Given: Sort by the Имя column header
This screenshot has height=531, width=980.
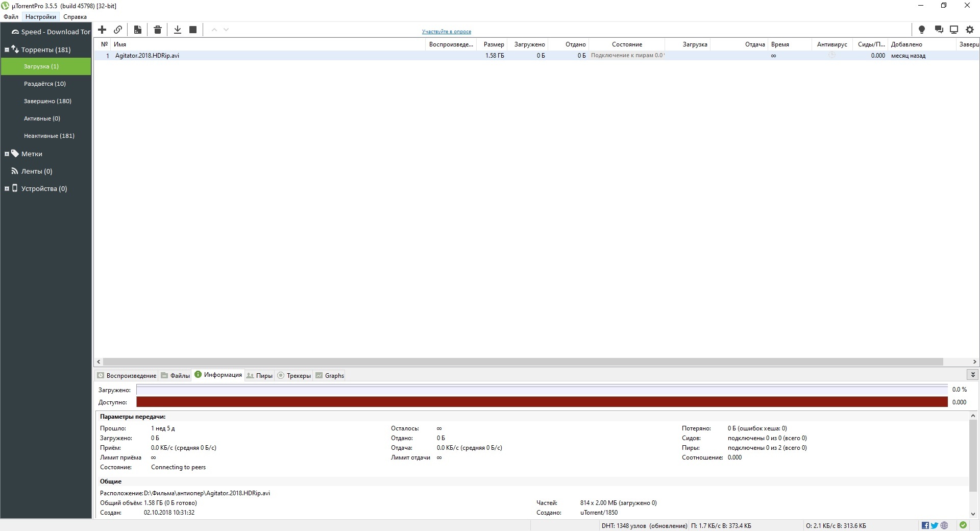Looking at the screenshot, I should (268, 44).
